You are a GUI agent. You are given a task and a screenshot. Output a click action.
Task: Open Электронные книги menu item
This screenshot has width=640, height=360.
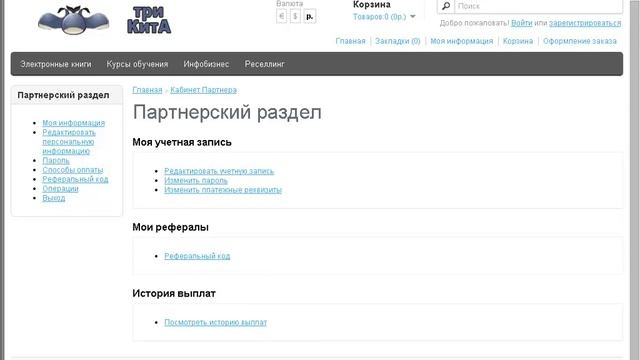tap(56, 64)
